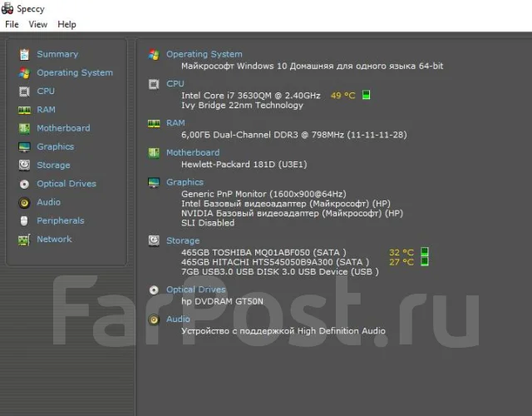
Task: Open the Help menu
Action: pyautogui.click(x=66, y=24)
